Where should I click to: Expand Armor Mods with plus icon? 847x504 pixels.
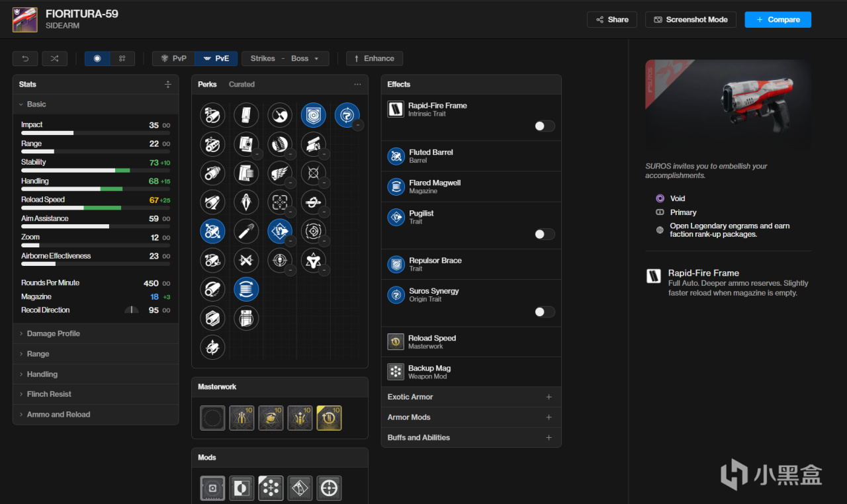click(x=549, y=417)
